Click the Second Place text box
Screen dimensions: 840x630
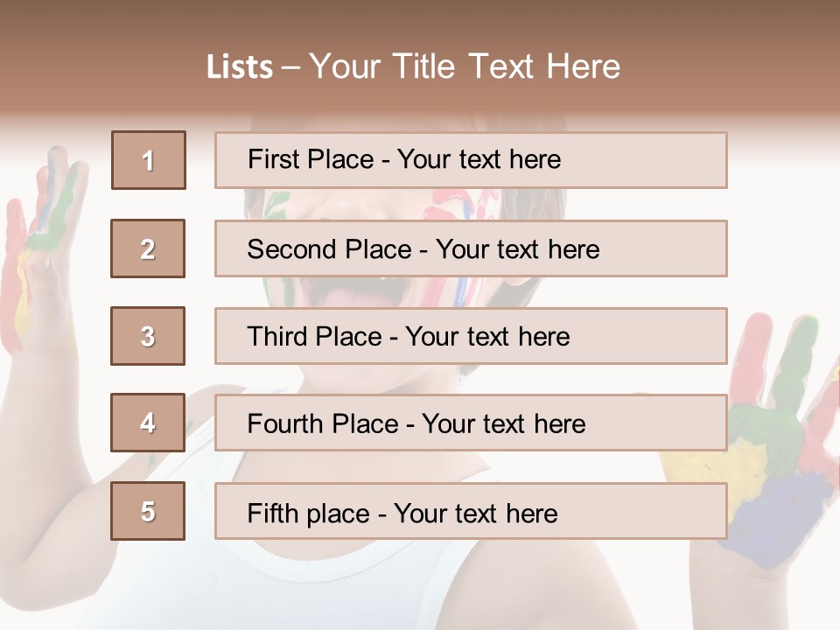tap(471, 248)
